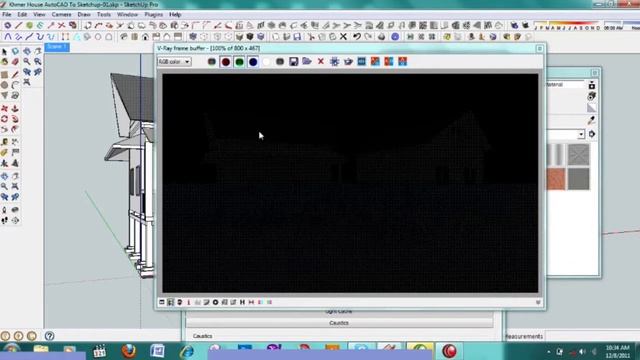This screenshot has height=360, width=640.
Task: Select the Walk footprints tool
Action: pos(4,220)
